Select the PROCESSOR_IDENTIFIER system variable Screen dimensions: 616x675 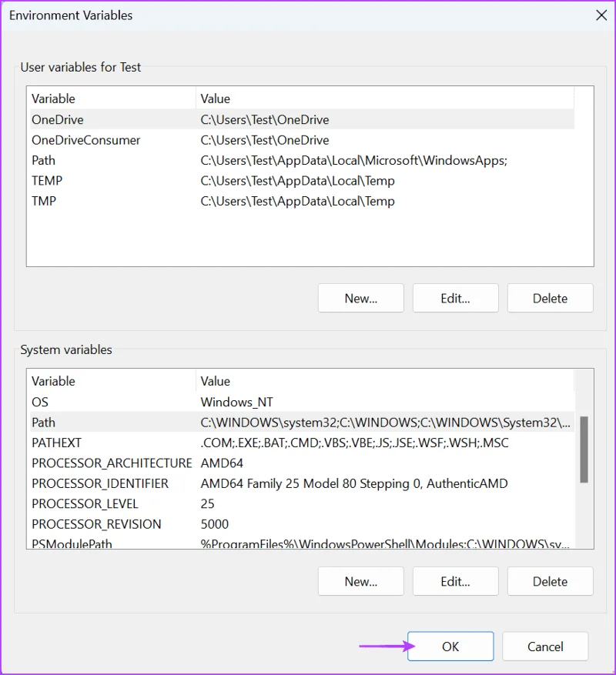300,483
